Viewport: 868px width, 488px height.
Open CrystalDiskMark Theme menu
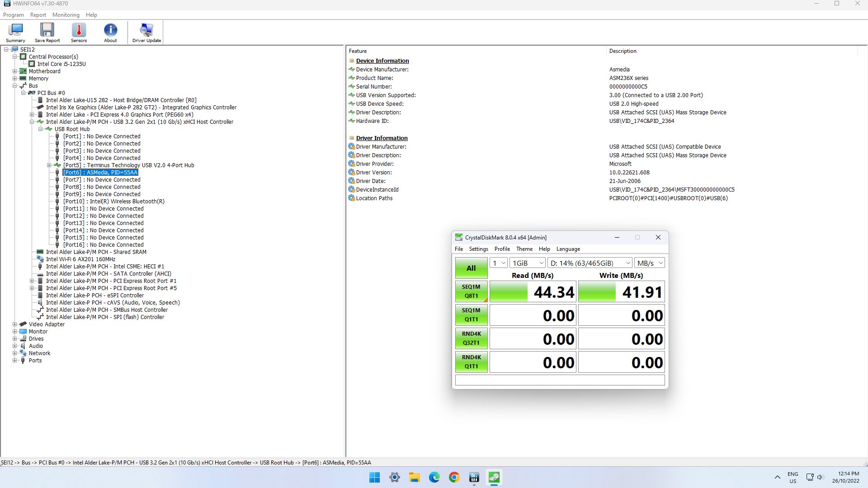[x=524, y=249]
